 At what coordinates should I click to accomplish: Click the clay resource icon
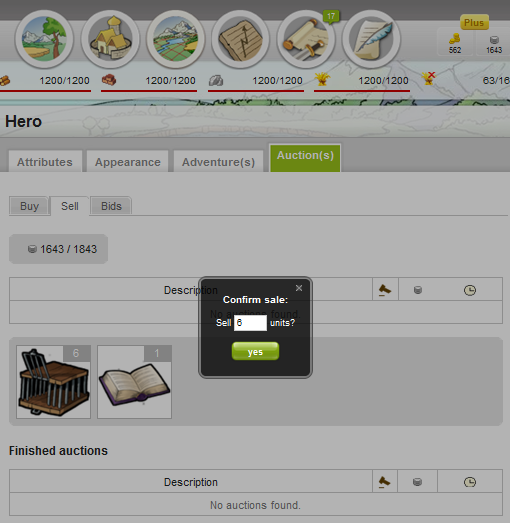(x=109, y=80)
